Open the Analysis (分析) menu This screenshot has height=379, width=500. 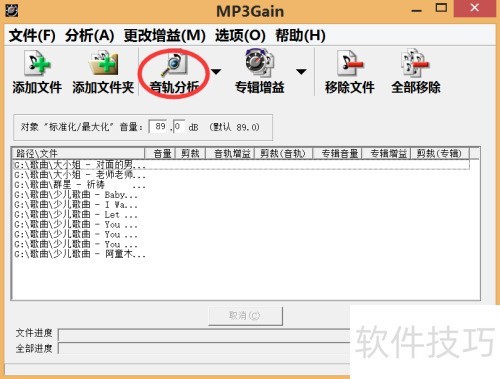(x=90, y=35)
